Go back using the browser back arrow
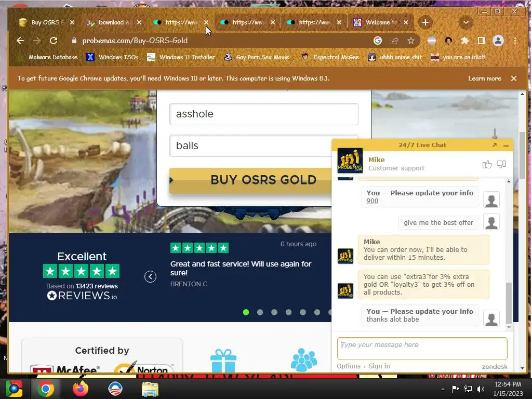The width and height of the screenshot is (532, 399). point(20,41)
